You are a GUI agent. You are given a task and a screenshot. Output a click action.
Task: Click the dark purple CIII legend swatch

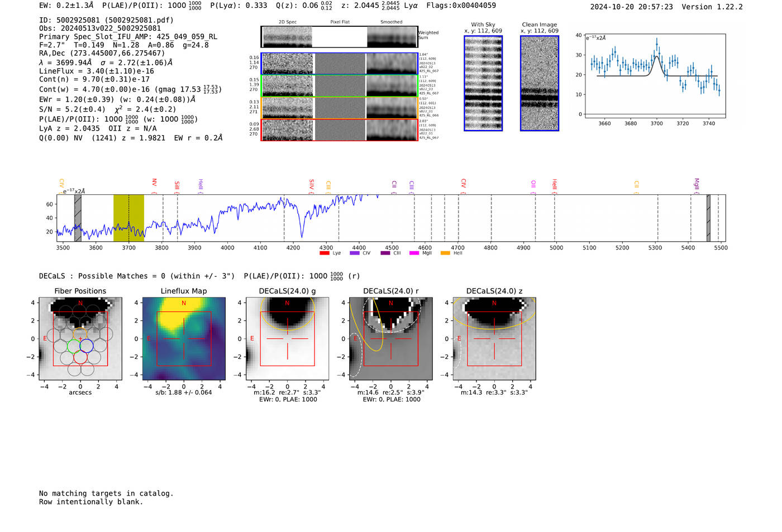click(385, 253)
